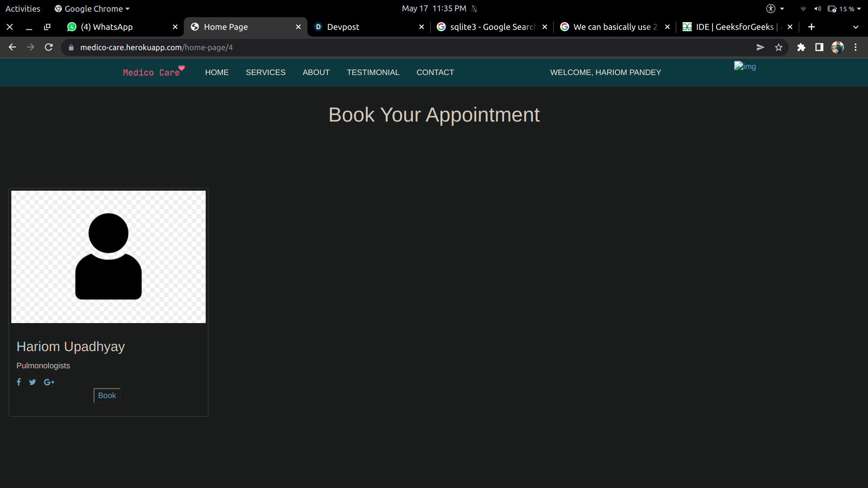The width and height of the screenshot is (868, 488).
Task: Open Chrome three-dot menu
Action: coord(855,47)
